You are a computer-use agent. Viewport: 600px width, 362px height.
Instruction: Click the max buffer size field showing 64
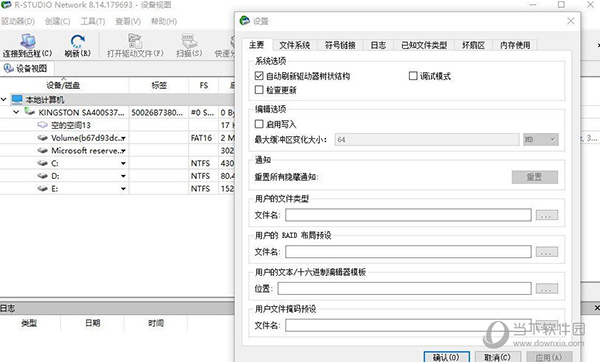[427, 140]
